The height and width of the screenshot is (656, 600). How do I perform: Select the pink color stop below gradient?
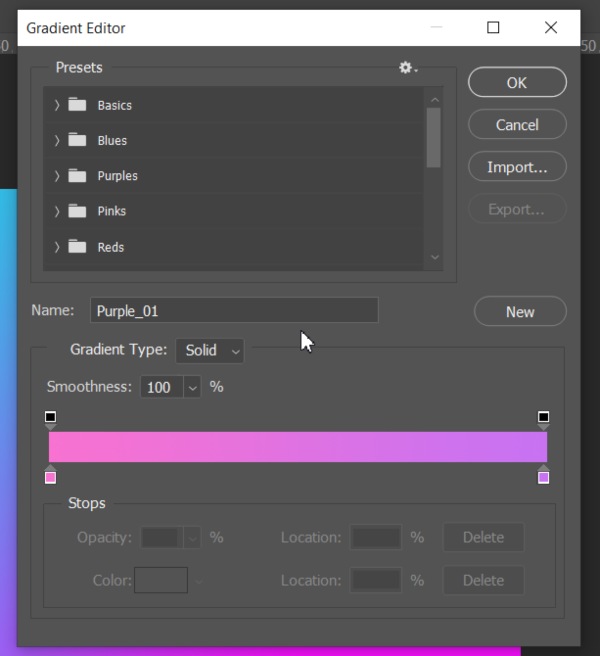tap(51, 476)
